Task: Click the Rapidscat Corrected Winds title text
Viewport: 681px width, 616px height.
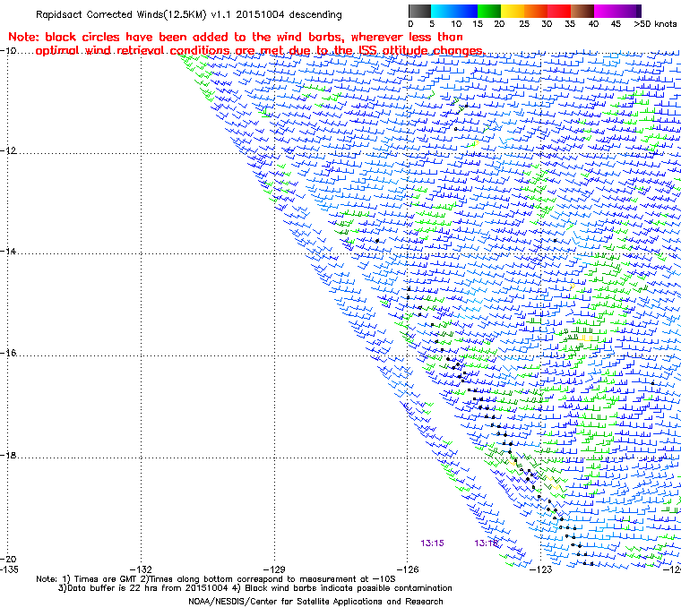Action: (188, 14)
